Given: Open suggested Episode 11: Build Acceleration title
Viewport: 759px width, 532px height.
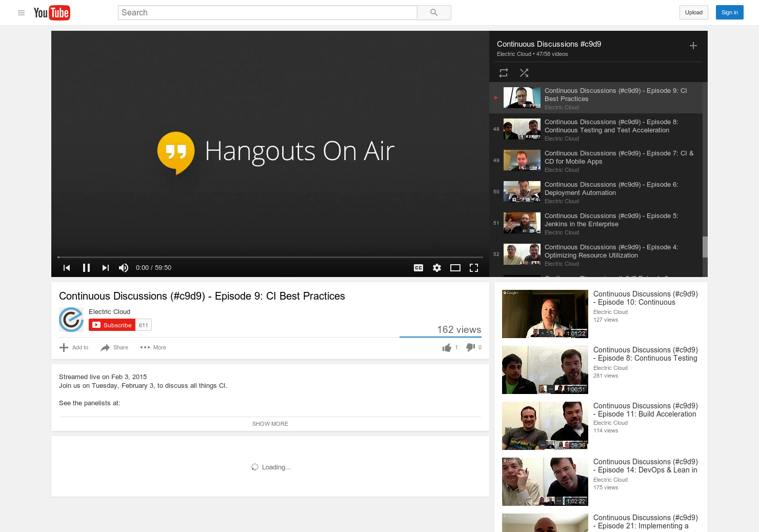Looking at the screenshot, I should 645,410.
